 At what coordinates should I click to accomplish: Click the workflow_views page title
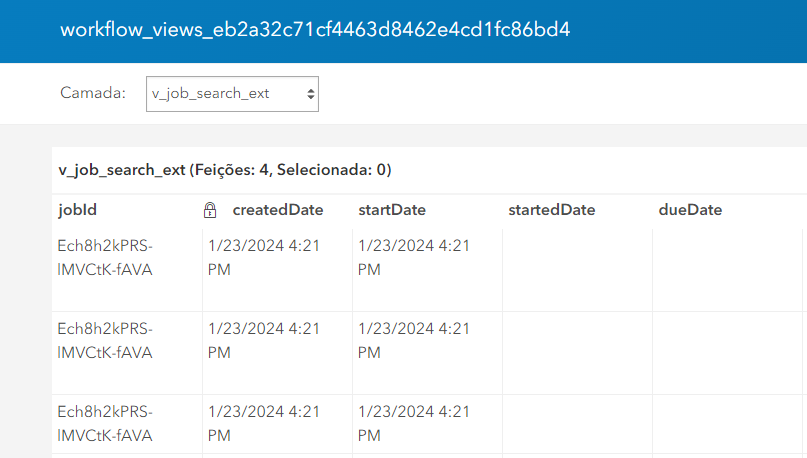(x=315, y=30)
